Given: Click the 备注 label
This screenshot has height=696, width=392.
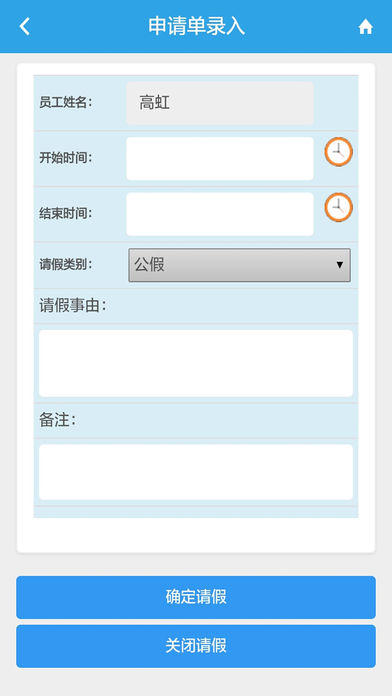Looking at the screenshot, I should pyautogui.click(x=58, y=420).
